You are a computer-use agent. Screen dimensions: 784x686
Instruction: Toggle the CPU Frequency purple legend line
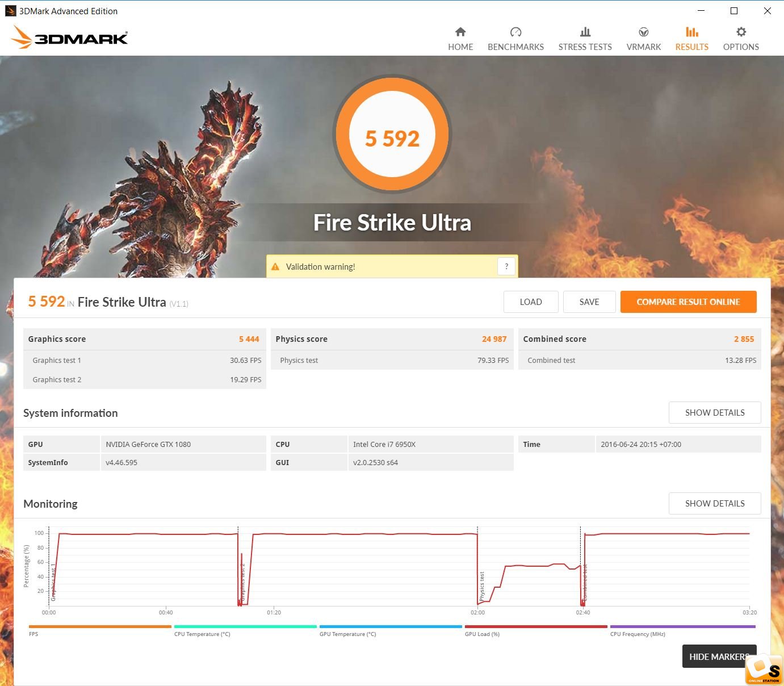(x=683, y=627)
